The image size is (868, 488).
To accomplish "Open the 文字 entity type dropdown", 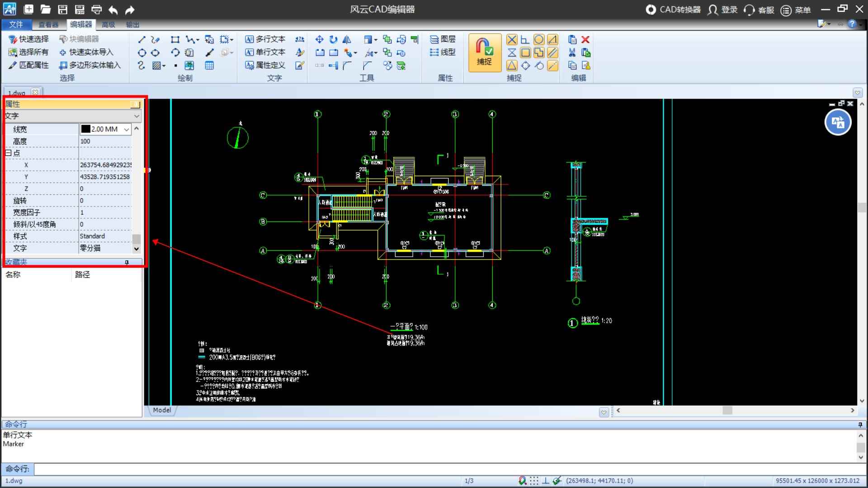I will 137,116.
